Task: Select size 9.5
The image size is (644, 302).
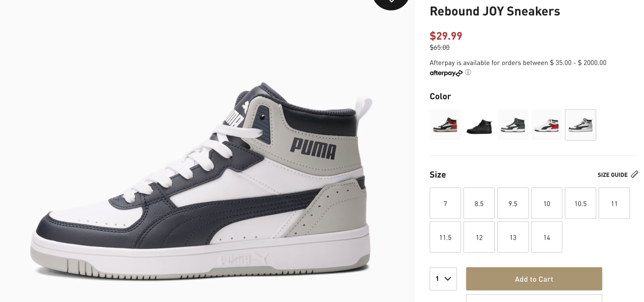Action: click(x=513, y=203)
